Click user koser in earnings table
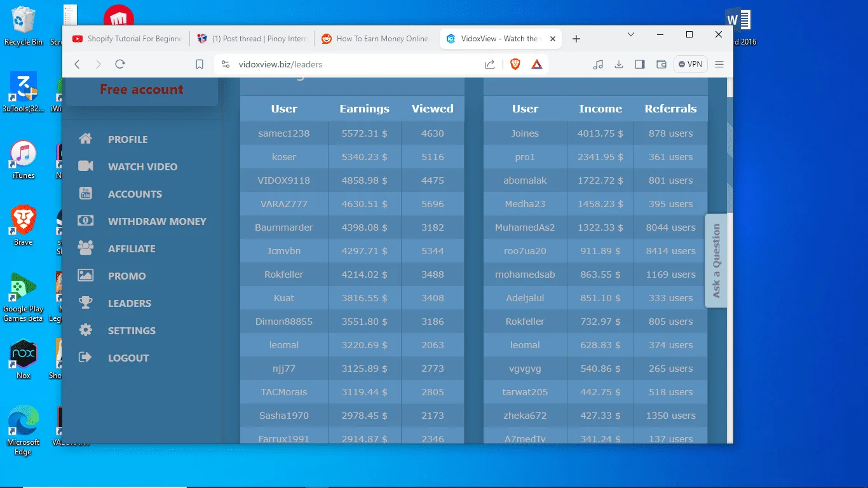 click(284, 157)
